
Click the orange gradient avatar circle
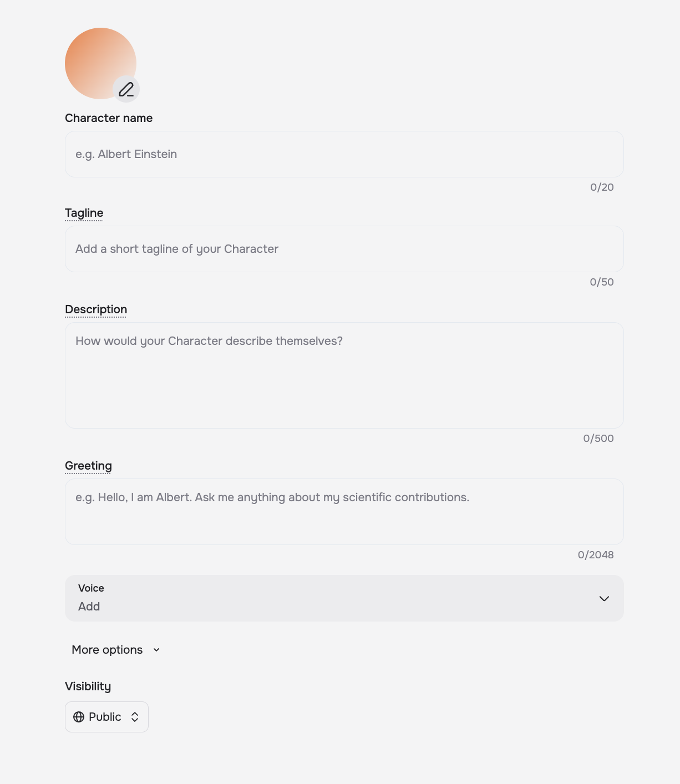point(94,58)
